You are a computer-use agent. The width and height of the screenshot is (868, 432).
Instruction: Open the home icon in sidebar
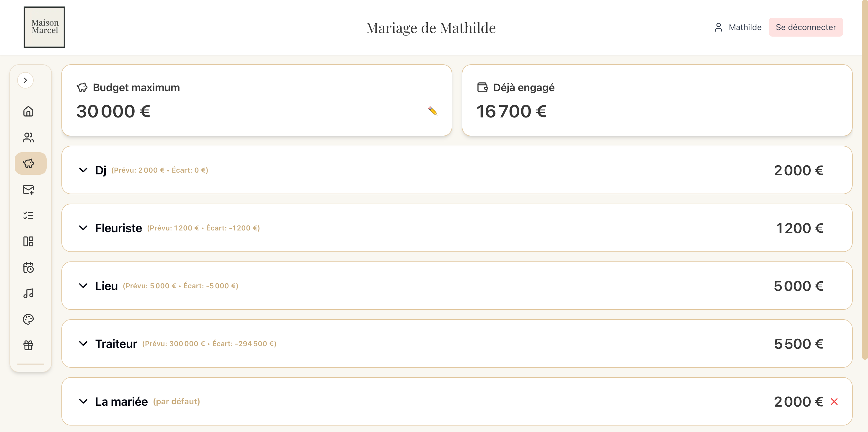click(x=28, y=112)
